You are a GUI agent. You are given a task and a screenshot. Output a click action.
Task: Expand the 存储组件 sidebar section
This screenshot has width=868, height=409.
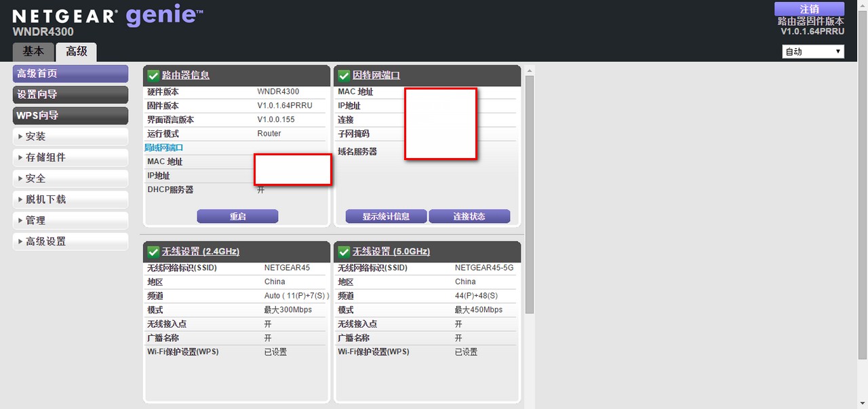[x=71, y=158]
